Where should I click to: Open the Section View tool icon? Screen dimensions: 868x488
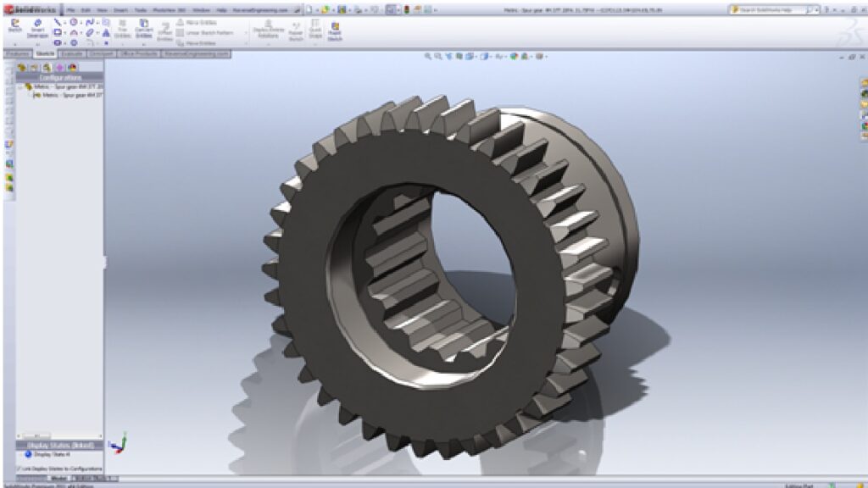tap(458, 56)
